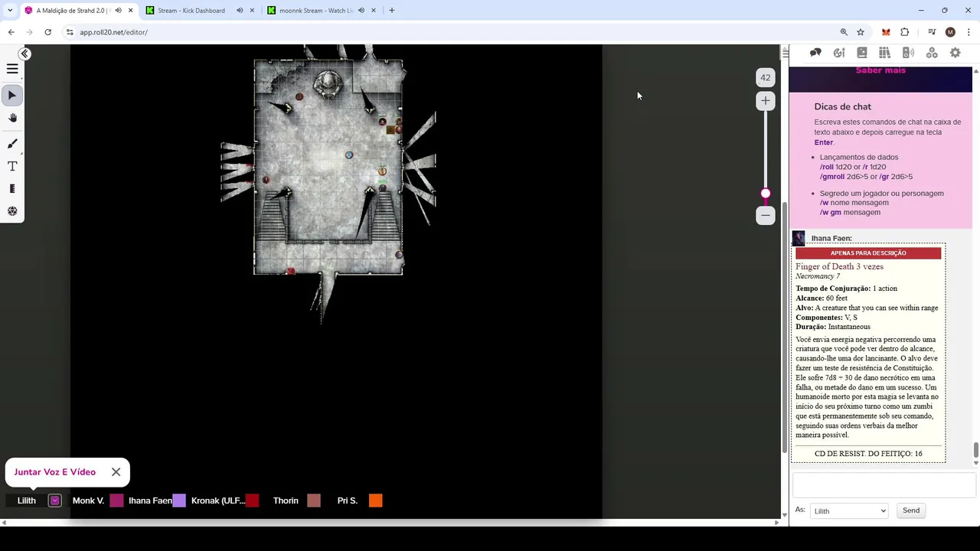Open the My Settings gear tab
The width and height of the screenshot is (980, 551).
[955, 53]
